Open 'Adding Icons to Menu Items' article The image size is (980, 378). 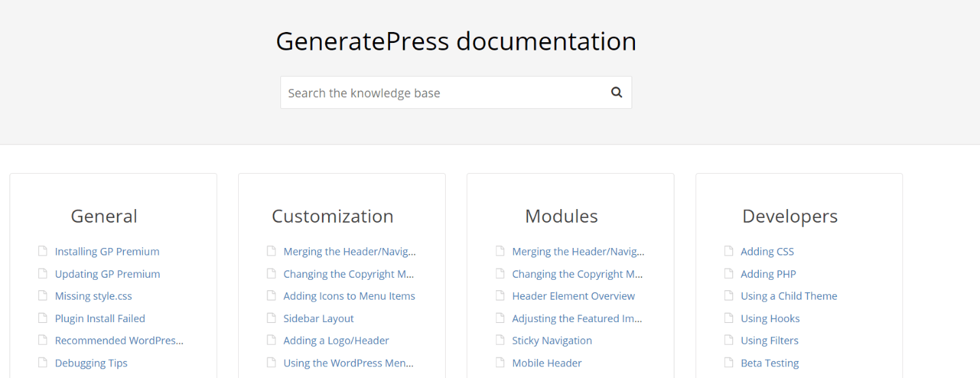coord(349,296)
